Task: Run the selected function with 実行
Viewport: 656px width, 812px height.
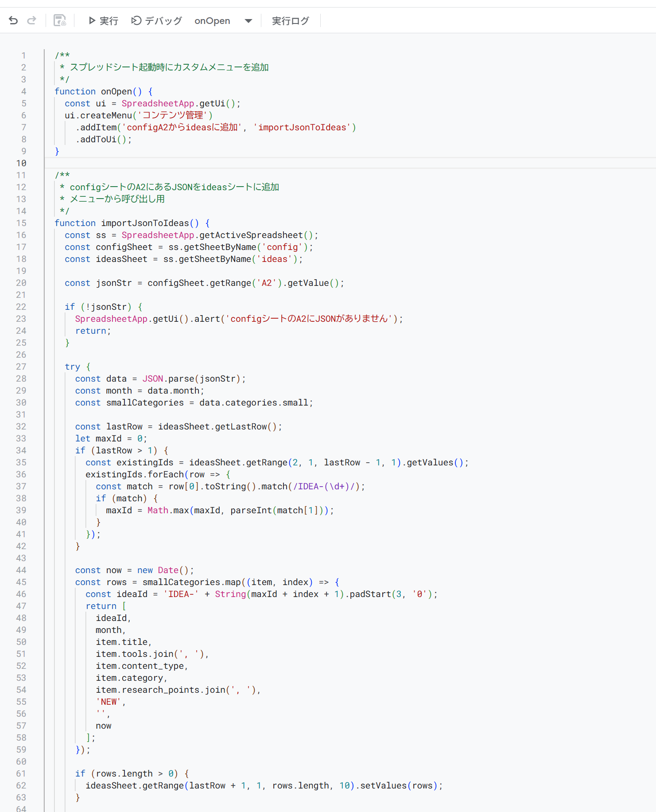Action: 103,21
